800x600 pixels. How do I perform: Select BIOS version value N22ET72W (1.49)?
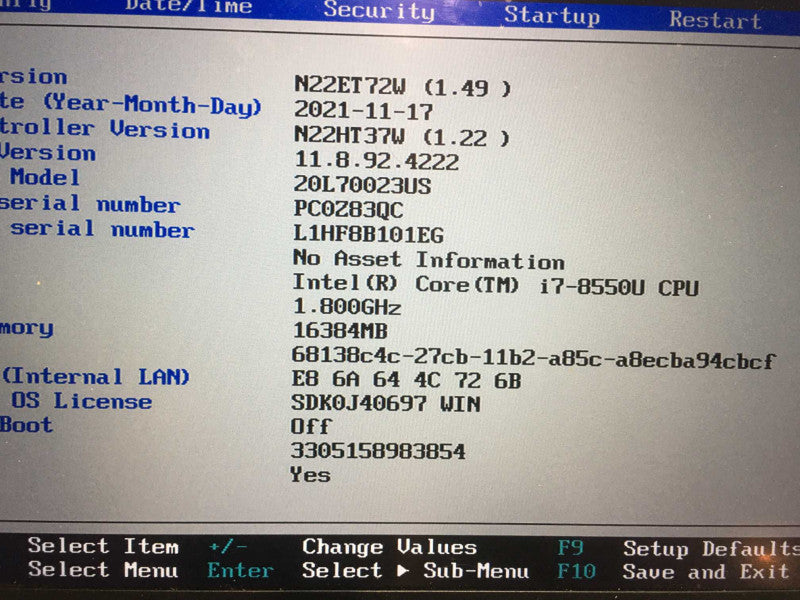402,86
